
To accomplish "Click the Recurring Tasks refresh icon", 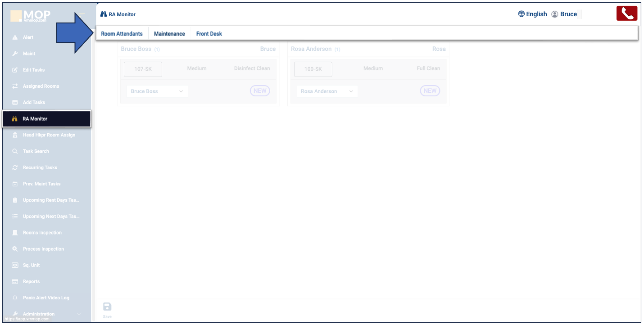I will 15,167.
